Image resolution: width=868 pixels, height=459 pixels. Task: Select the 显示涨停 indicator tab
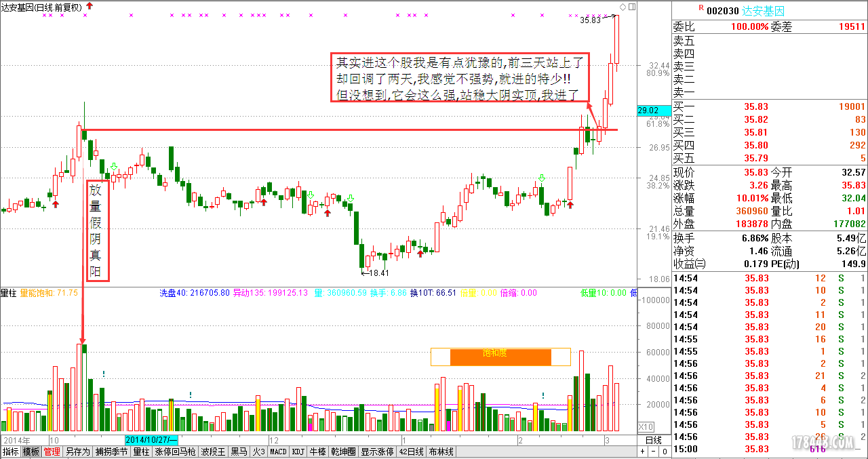[378, 452]
